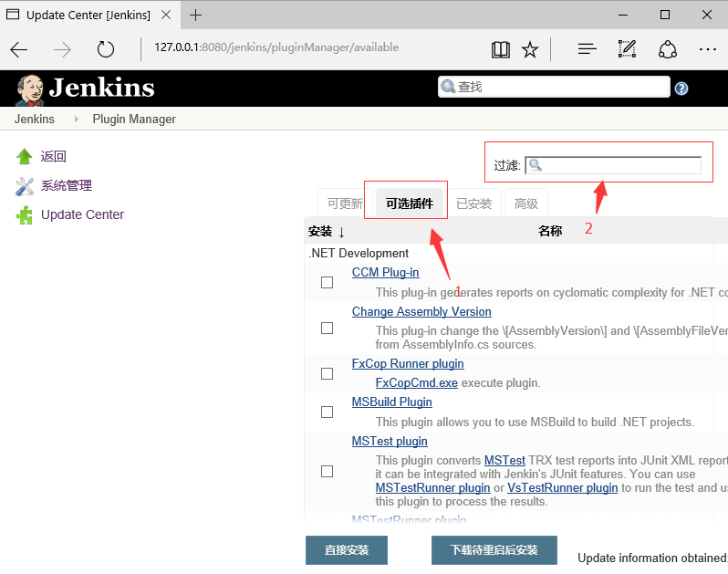Open a new browser tab with plus
This screenshot has height=574, width=728.
(x=196, y=15)
